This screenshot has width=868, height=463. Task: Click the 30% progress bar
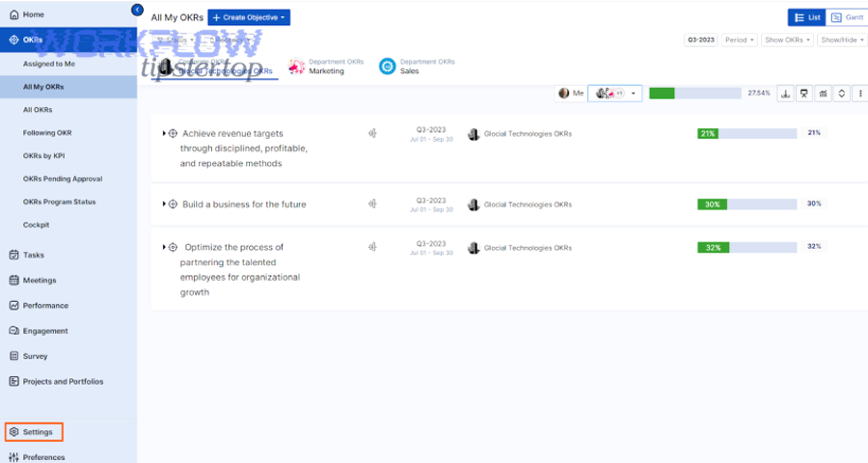pyautogui.click(x=746, y=204)
